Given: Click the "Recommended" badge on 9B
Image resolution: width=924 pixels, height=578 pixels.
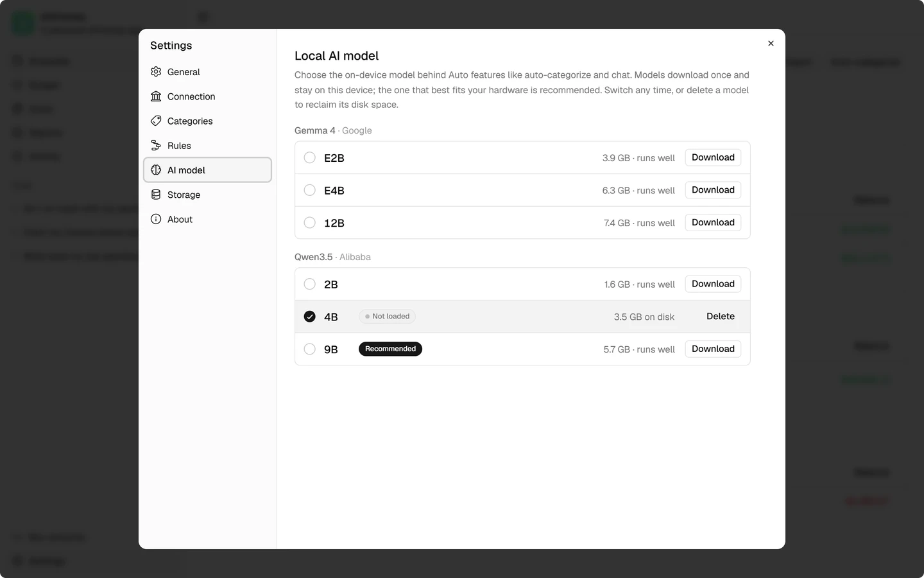Looking at the screenshot, I should pyautogui.click(x=390, y=349).
